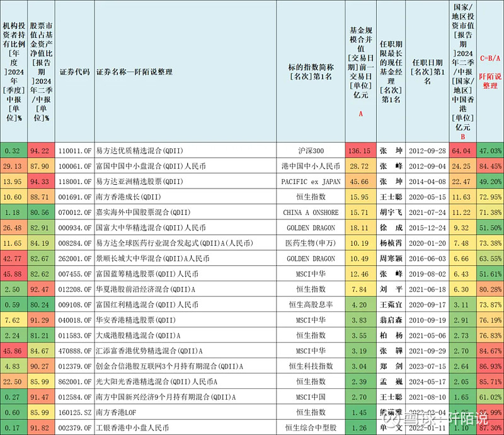Click fund name 工银香港中小盘人民币

tap(132, 428)
